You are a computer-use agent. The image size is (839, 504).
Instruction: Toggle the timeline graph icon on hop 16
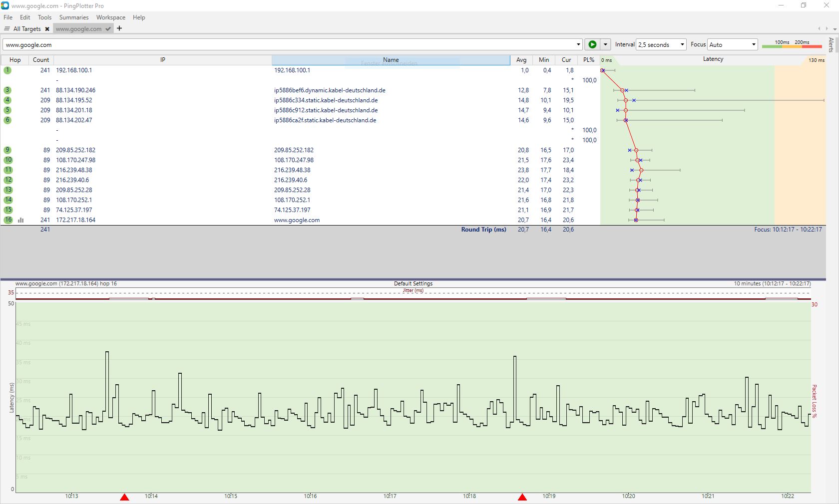point(21,220)
